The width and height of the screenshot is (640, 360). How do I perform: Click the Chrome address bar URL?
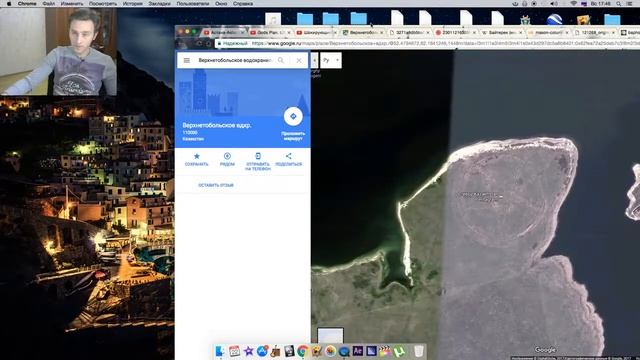[445, 43]
